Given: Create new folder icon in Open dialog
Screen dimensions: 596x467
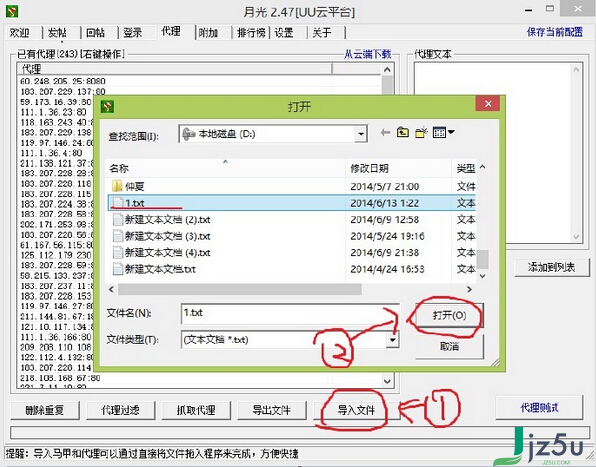Looking at the screenshot, I should coord(421,133).
